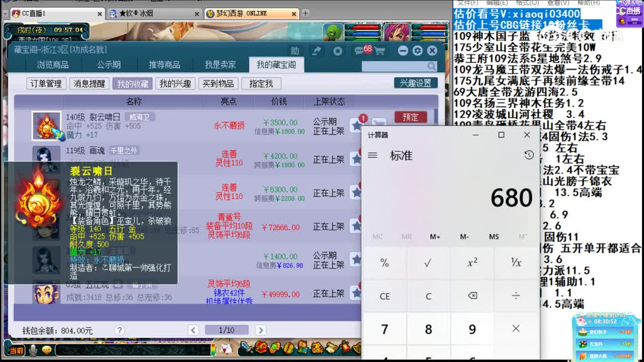Click 兴趣设置 button
The height and width of the screenshot is (362, 644).
416,83
